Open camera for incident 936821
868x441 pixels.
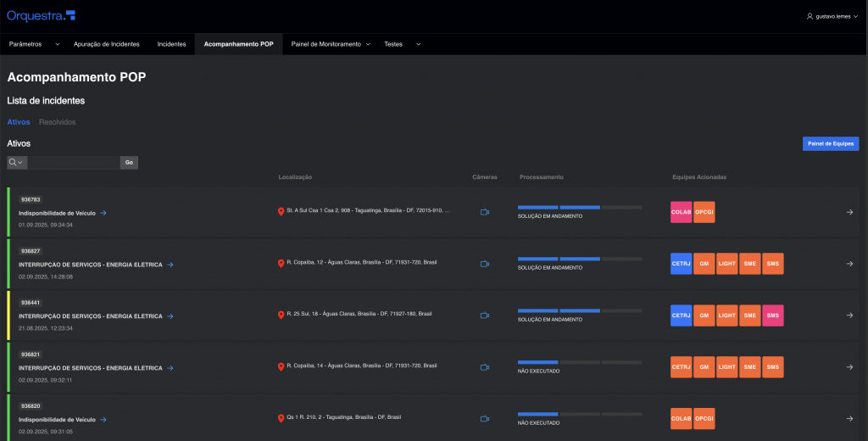[x=485, y=367]
